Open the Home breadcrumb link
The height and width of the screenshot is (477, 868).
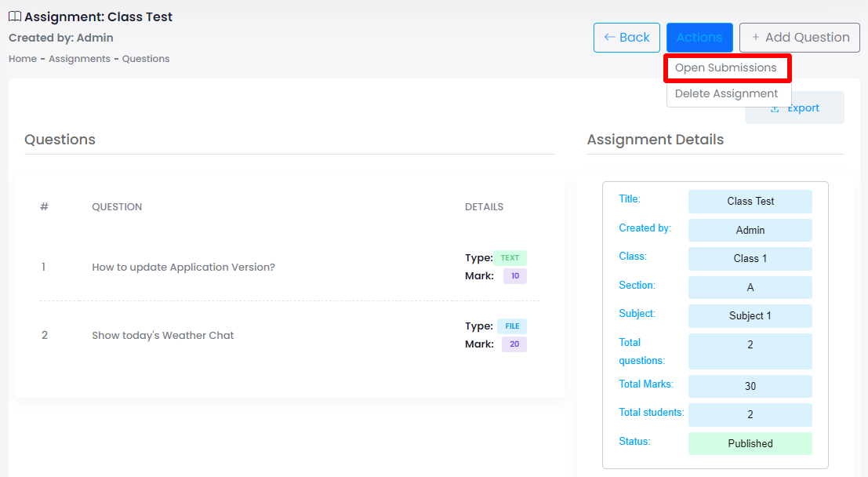23,59
